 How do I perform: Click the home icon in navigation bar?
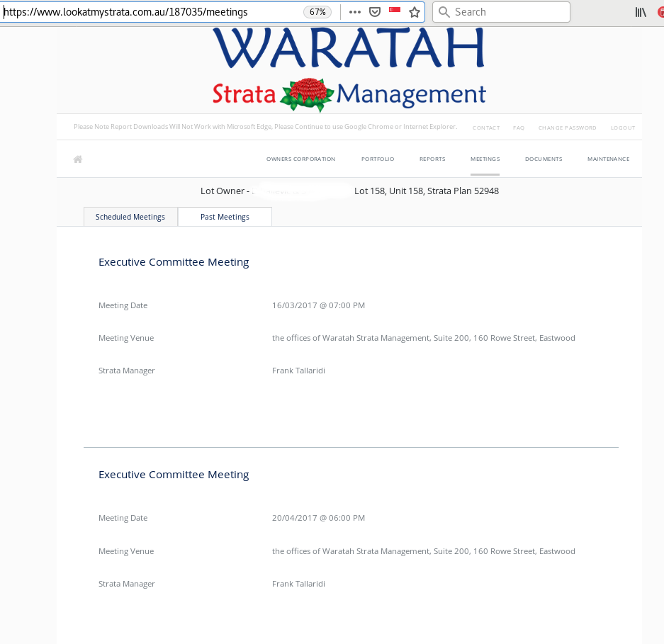pos(78,159)
